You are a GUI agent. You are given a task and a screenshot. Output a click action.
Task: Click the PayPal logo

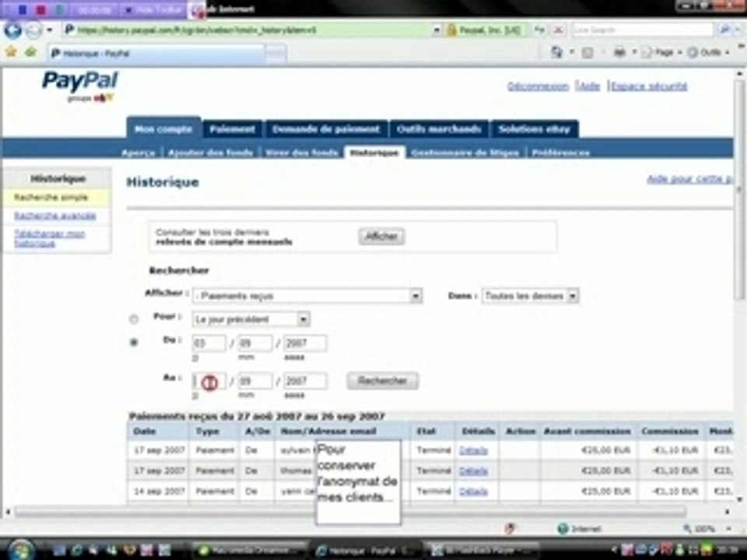[79, 86]
